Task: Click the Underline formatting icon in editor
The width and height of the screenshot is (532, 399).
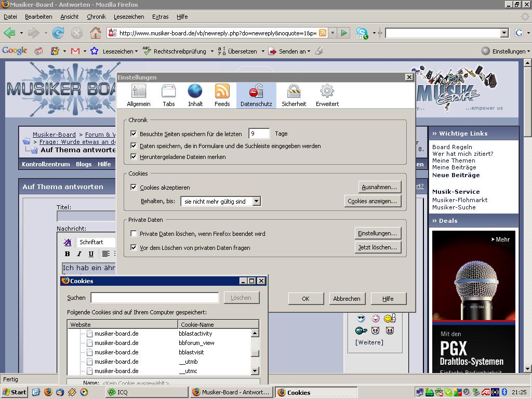Action: pos(91,254)
